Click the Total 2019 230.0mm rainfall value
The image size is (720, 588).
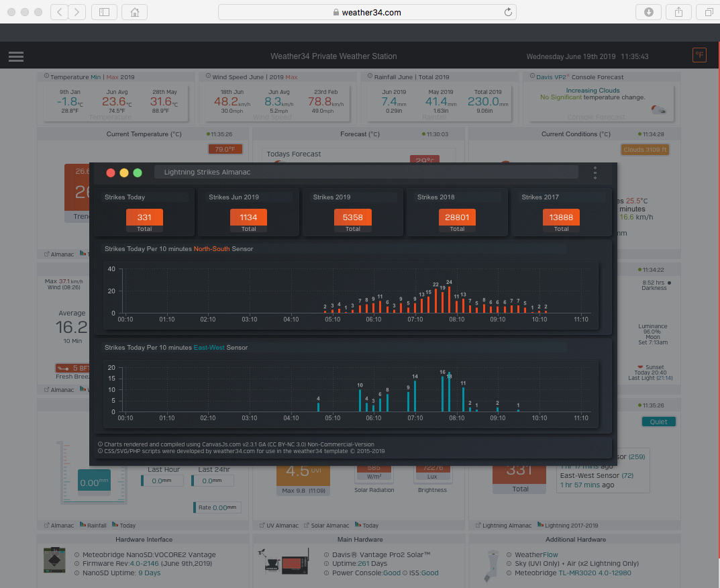(x=488, y=101)
